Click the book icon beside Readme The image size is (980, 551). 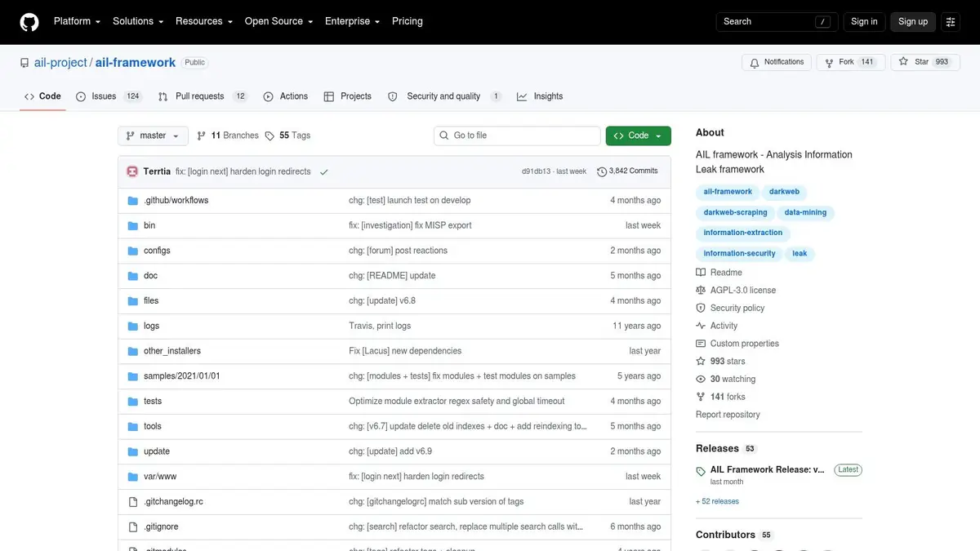coord(701,273)
